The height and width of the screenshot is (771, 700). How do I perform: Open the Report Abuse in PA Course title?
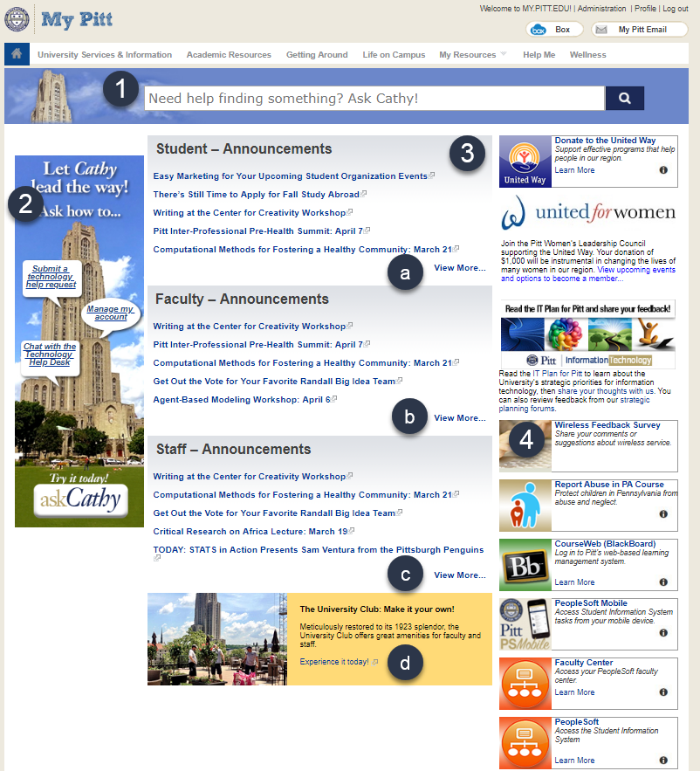(x=609, y=485)
